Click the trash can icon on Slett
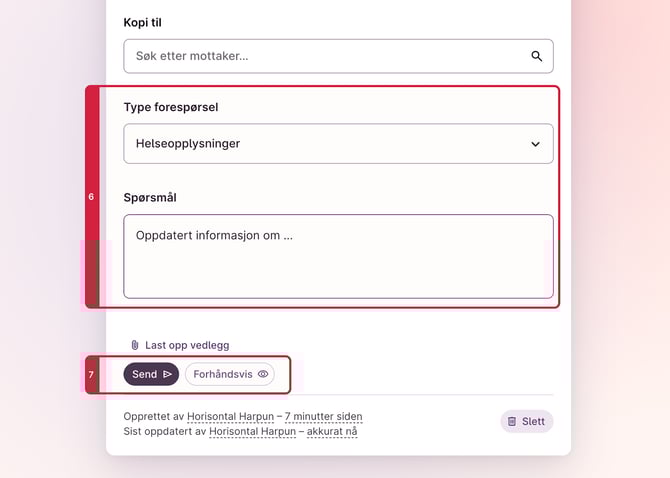 pyautogui.click(x=512, y=422)
